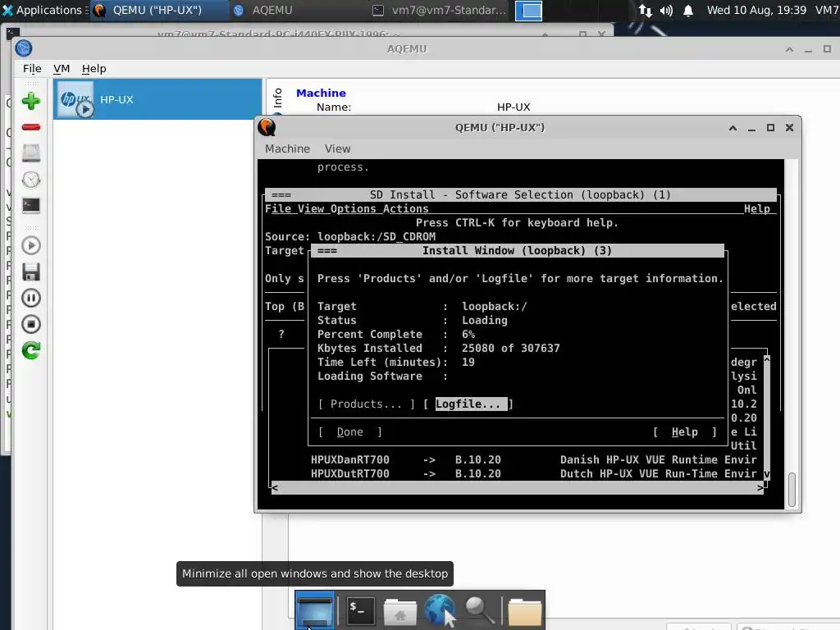Click the QEMU window vertical scrollbar
The height and width of the screenshot is (630, 840).
tap(792, 489)
